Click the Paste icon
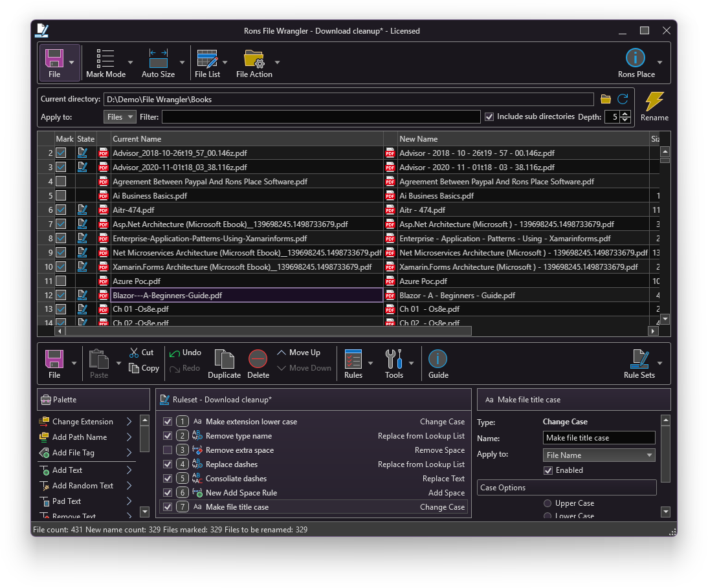 click(x=99, y=359)
